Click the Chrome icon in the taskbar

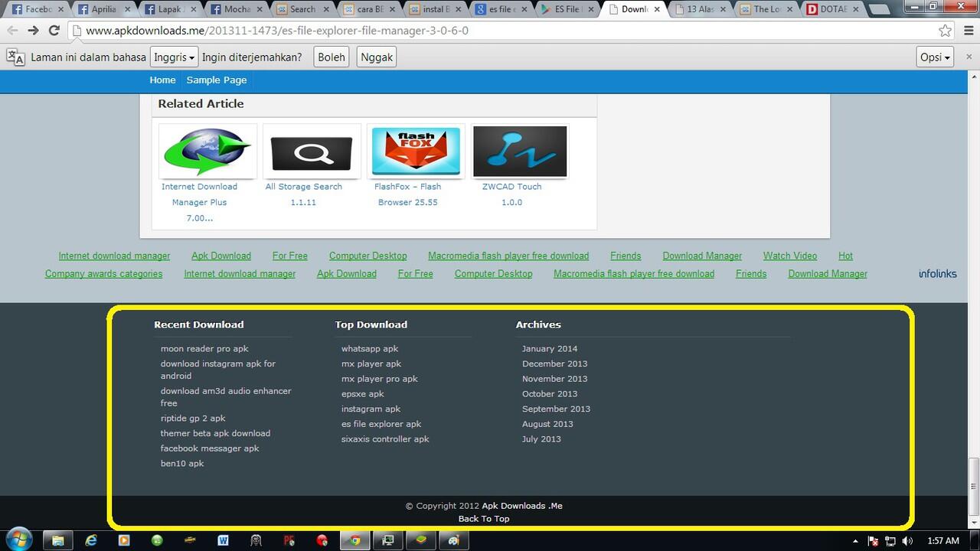[x=354, y=540]
